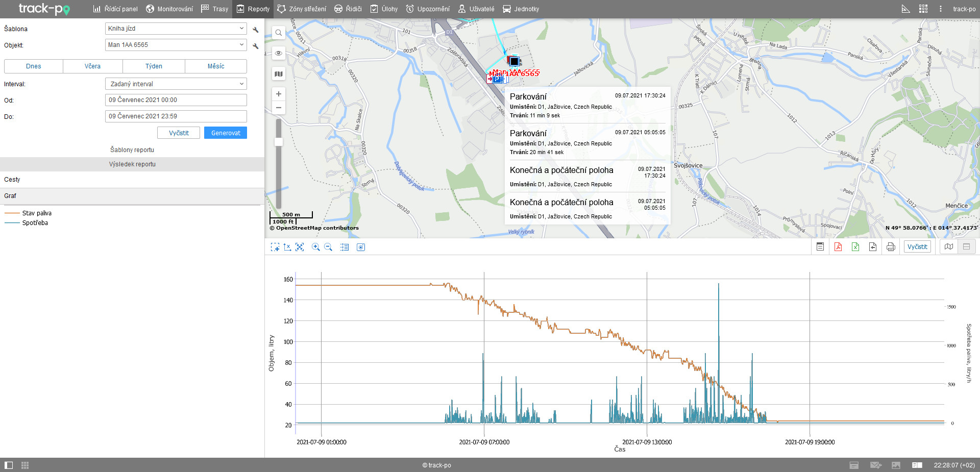Toggle map visibility eye button
The height and width of the screenshot is (472, 980).
click(279, 53)
